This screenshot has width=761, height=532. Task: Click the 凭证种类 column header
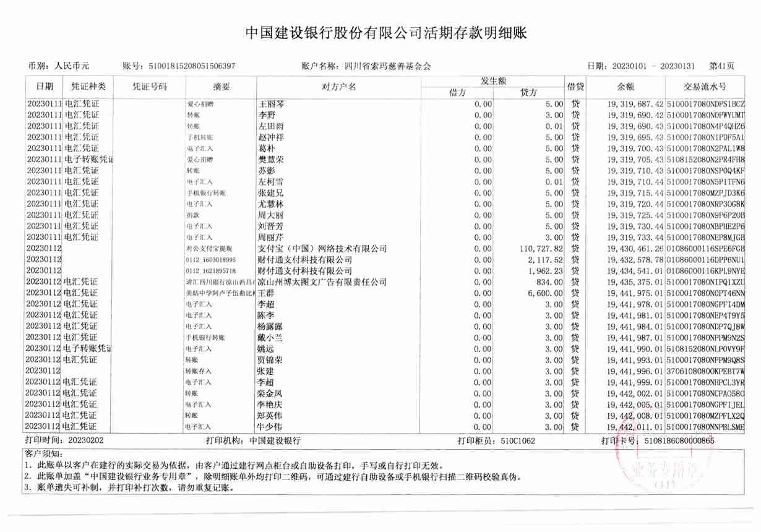click(88, 86)
